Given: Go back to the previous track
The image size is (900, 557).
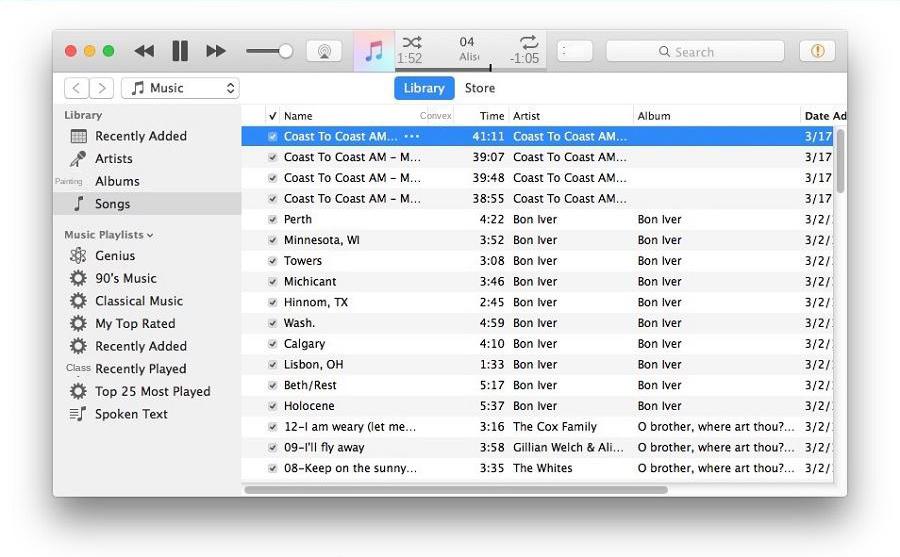Looking at the screenshot, I should pos(144,51).
